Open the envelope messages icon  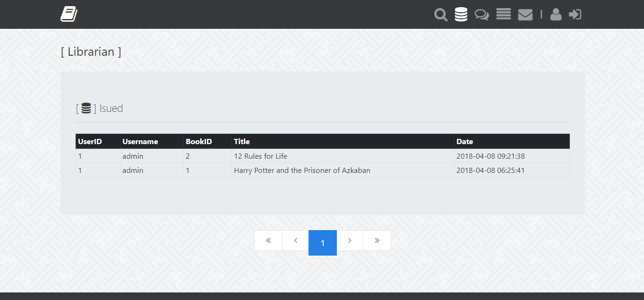coord(525,15)
